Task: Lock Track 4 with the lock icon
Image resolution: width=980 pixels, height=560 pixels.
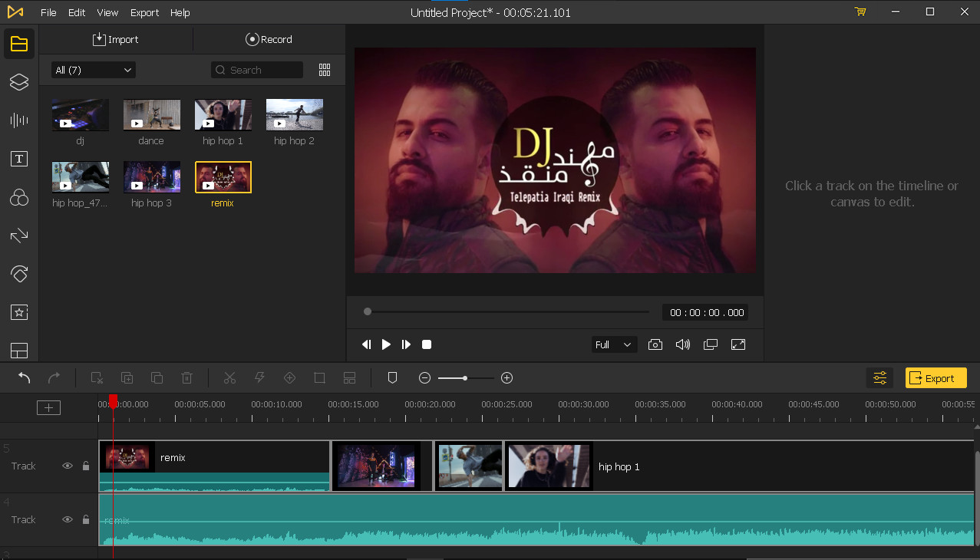Action: pyautogui.click(x=85, y=519)
